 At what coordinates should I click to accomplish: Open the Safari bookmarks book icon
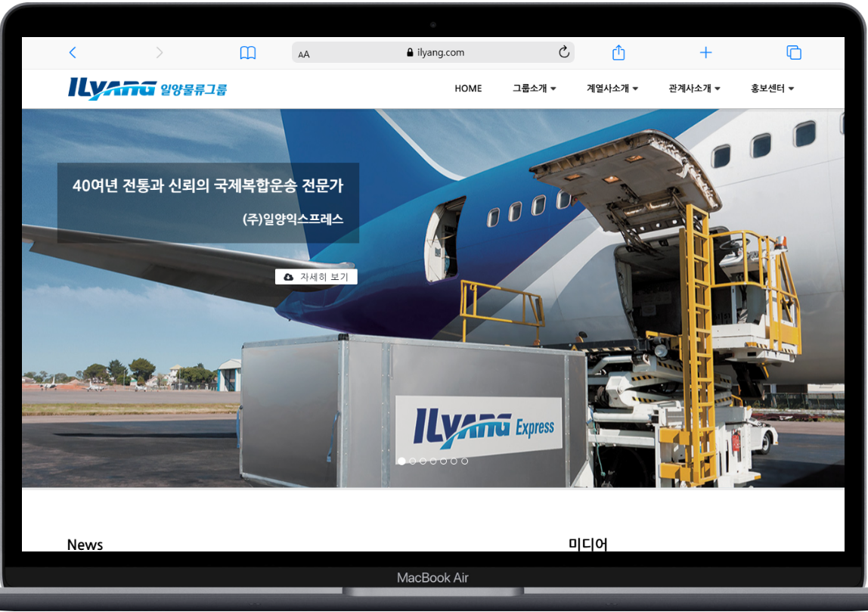point(248,53)
